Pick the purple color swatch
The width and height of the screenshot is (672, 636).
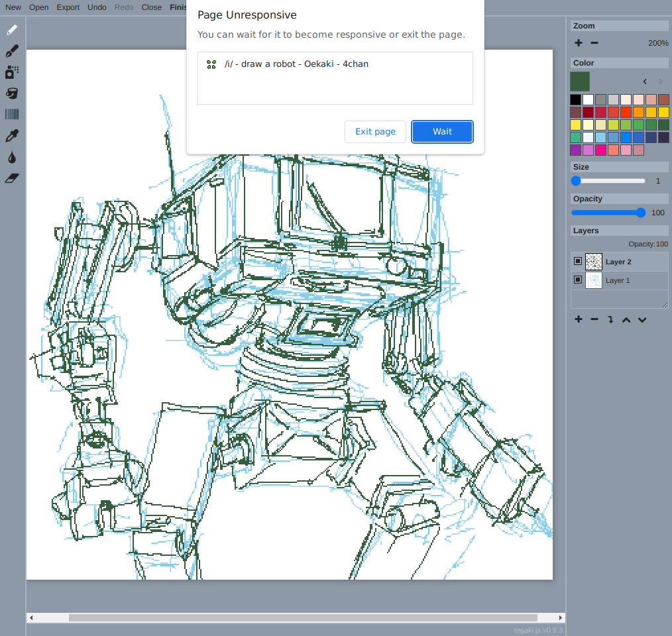tap(575, 150)
